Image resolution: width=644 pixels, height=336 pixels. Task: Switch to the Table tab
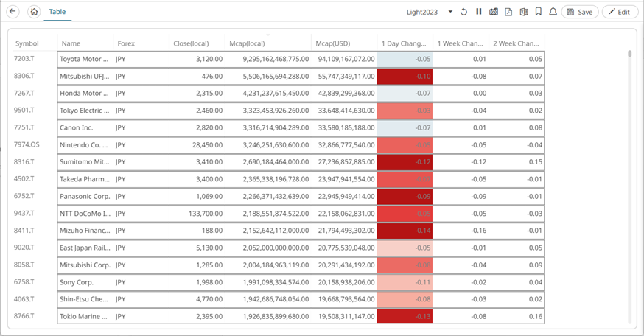point(57,12)
